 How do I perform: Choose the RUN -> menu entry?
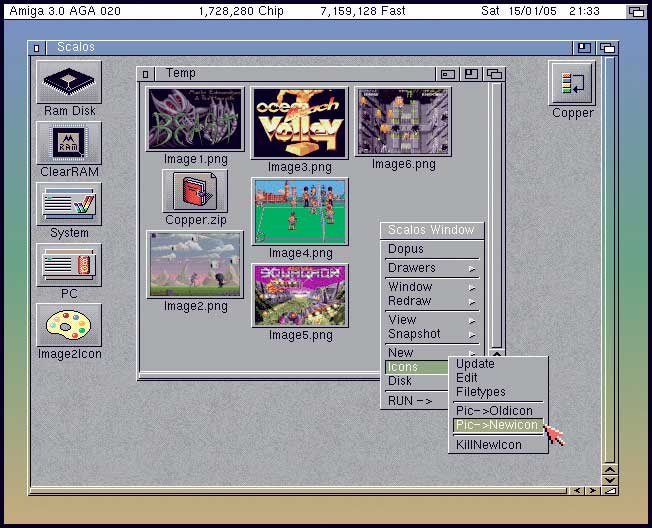point(416,401)
